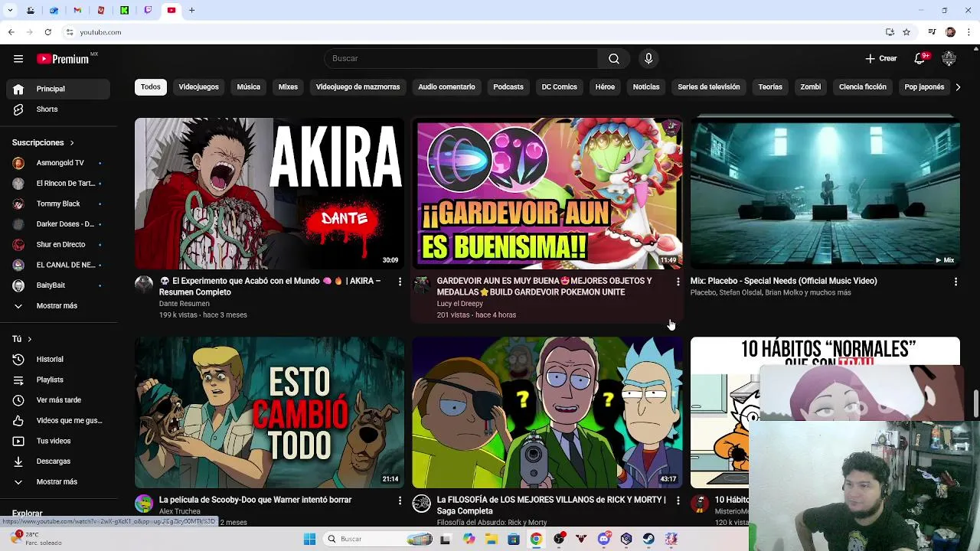The width and height of the screenshot is (980, 551).
Task: Select the Mixes filter chip
Action: coord(288,87)
